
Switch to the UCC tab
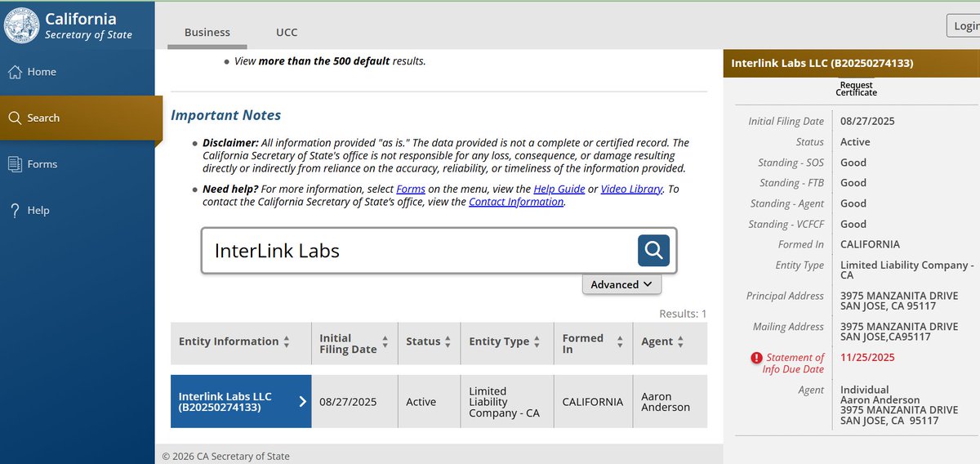[287, 33]
